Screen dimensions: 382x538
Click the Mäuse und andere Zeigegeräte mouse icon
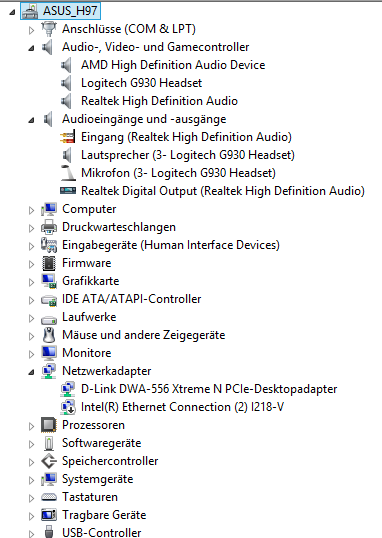(49, 335)
